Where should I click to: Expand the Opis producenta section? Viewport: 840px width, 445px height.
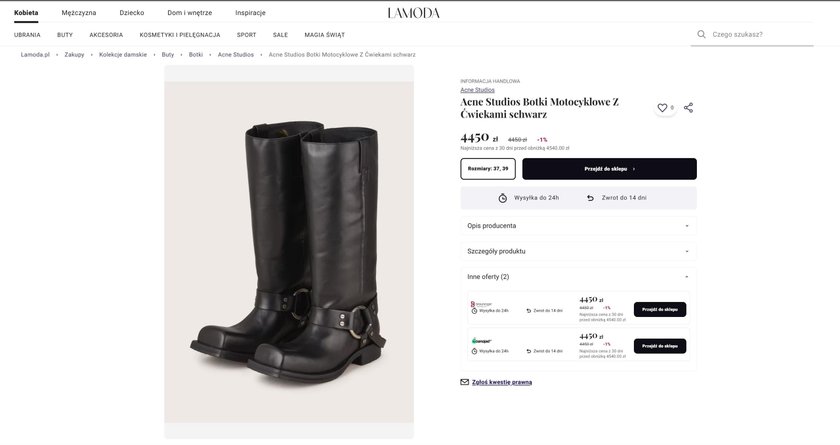pos(578,226)
